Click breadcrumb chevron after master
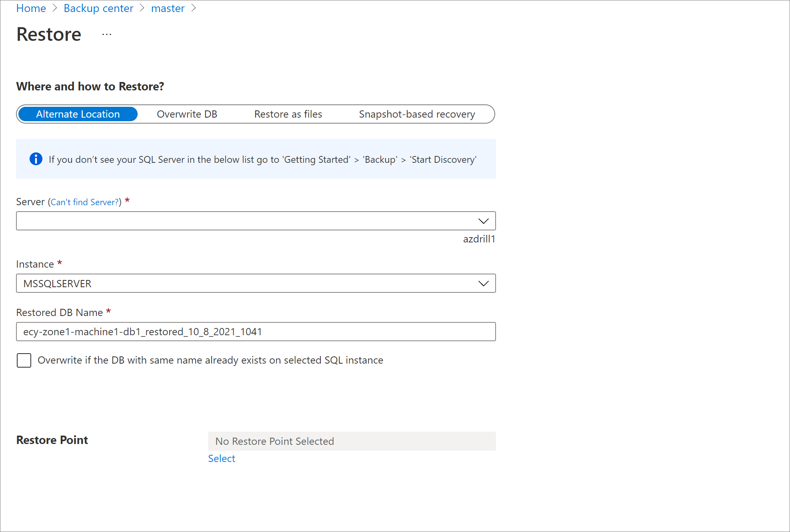 (x=194, y=8)
